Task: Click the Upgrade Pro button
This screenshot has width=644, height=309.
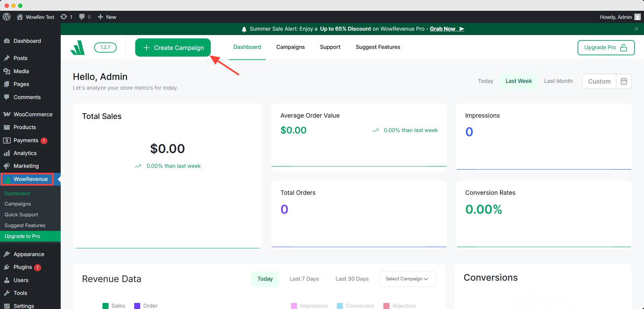Action: (606, 48)
